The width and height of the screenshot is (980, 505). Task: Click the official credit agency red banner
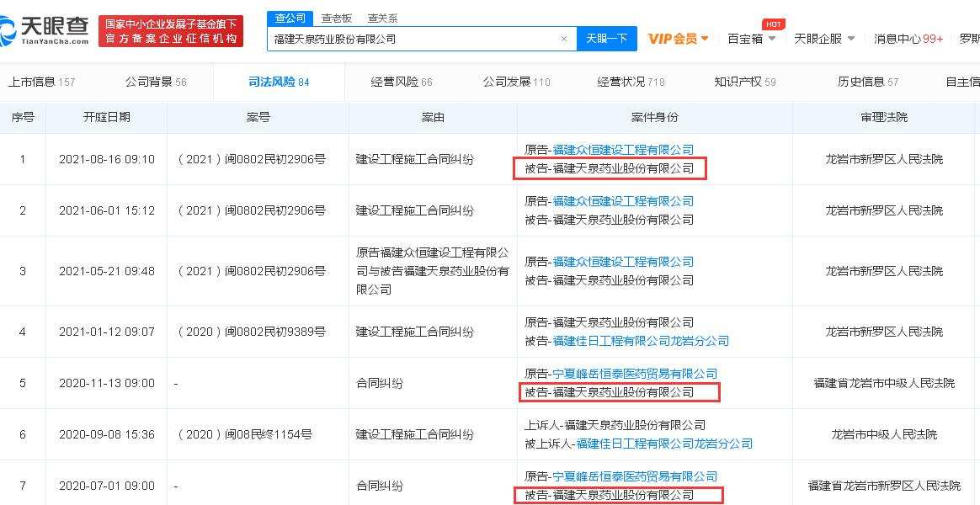click(171, 31)
